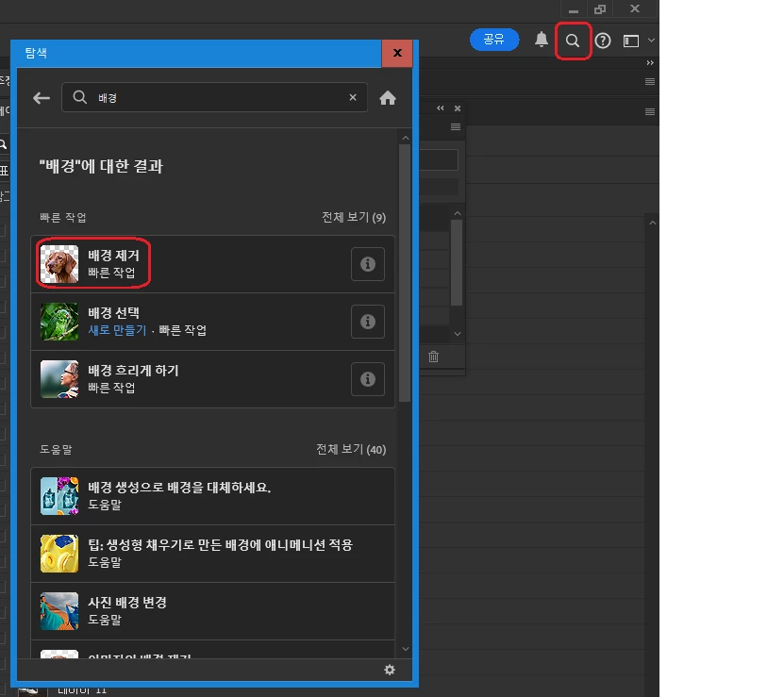The width and height of the screenshot is (784, 697).
Task: Open tip about 생성형 채우기 애니메이션
Action: (x=213, y=554)
